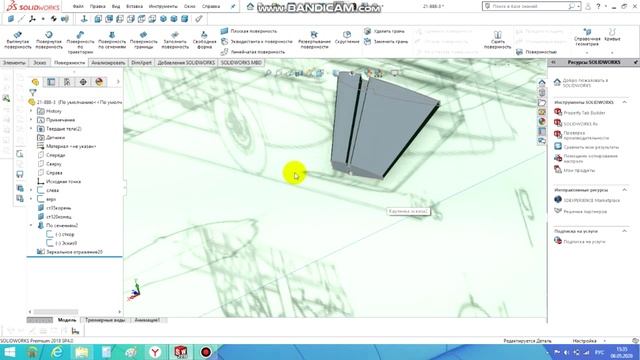Open the Appearances color ball task pane tab
The width and height of the screenshot is (640, 360).
tap(542, 122)
